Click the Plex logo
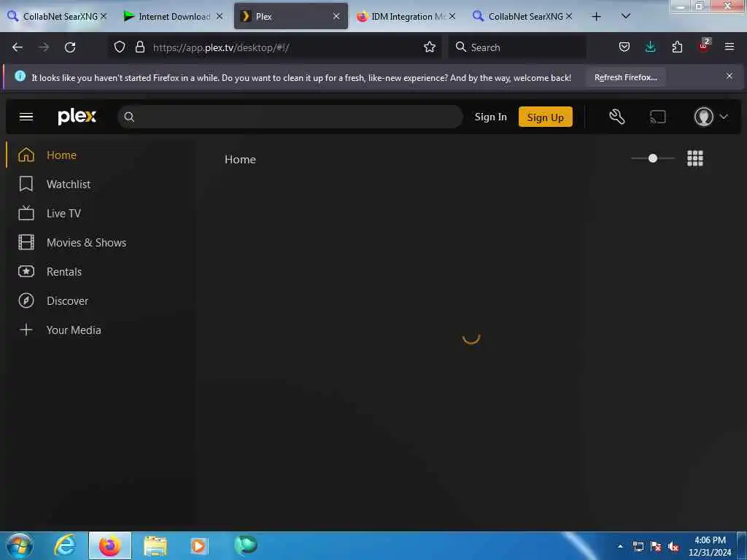This screenshot has height=560, width=747. (x=77, y=117)
